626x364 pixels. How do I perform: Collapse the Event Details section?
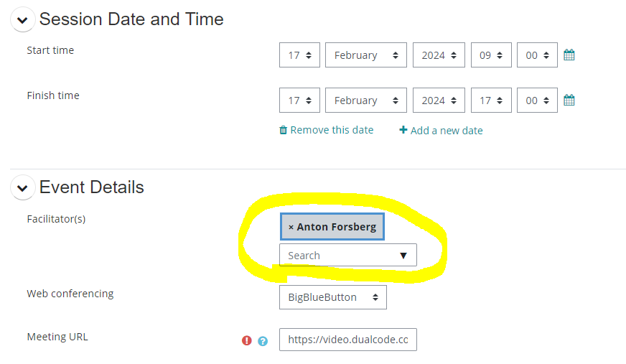pos(23,188)
